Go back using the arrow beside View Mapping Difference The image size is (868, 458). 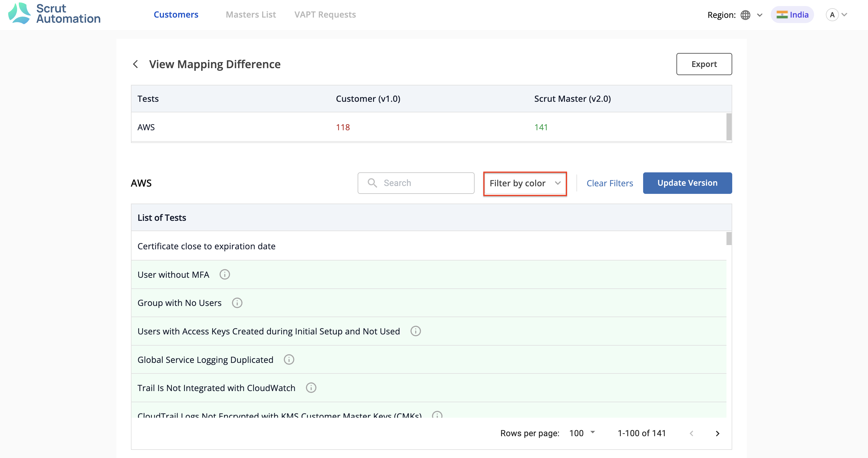135,64
